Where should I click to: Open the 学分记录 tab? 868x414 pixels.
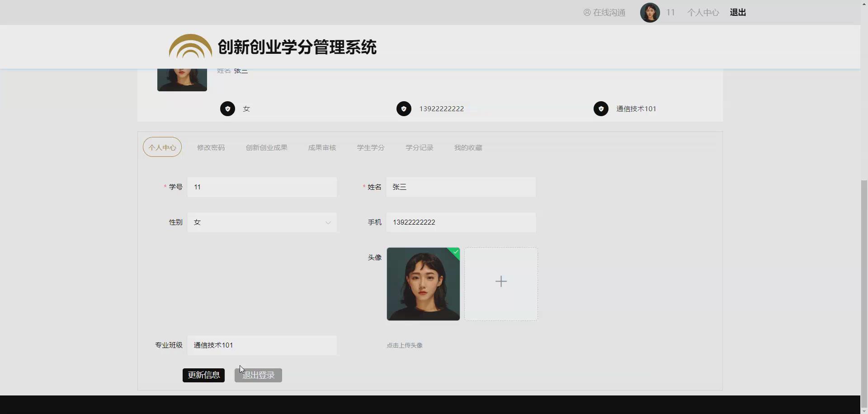click(419, 147)
